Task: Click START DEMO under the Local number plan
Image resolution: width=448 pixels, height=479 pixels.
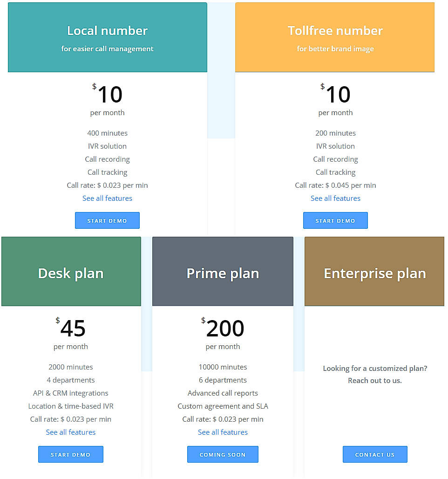Action: pyautogui.click(x=107, y=220)
